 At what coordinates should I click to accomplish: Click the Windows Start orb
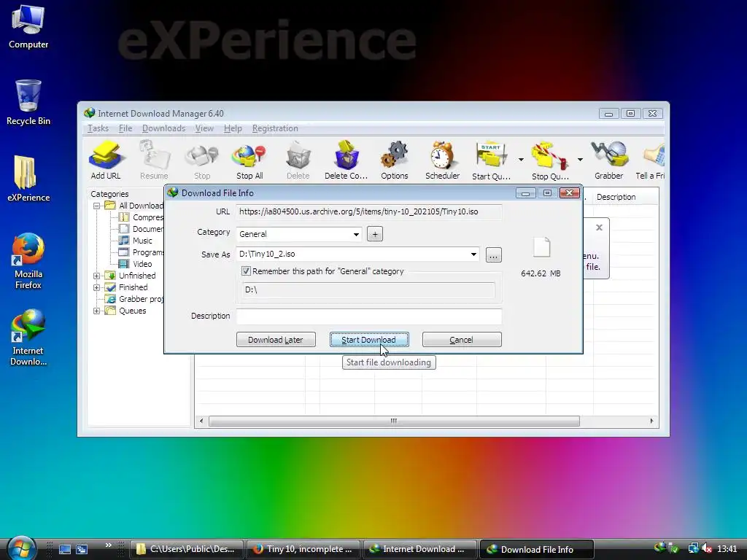coord(21,548)
